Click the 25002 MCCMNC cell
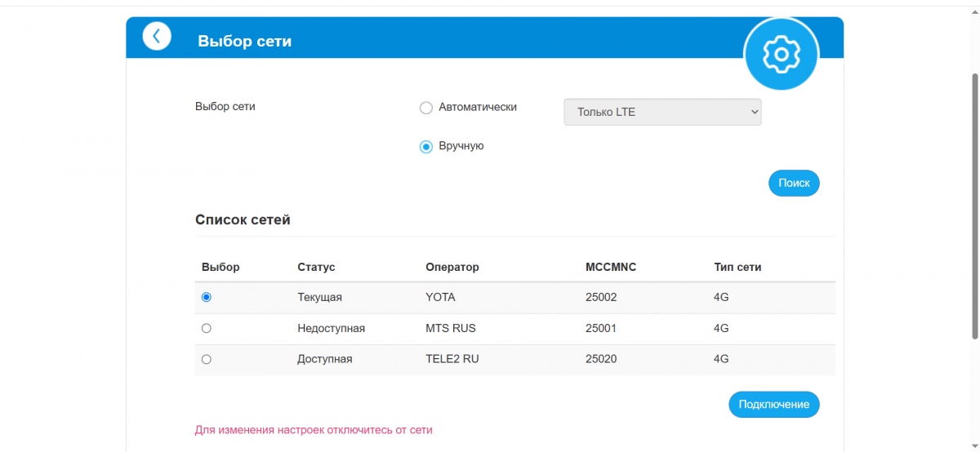The width and height of the screenshot is (980, 452). (x=601, y=297)
